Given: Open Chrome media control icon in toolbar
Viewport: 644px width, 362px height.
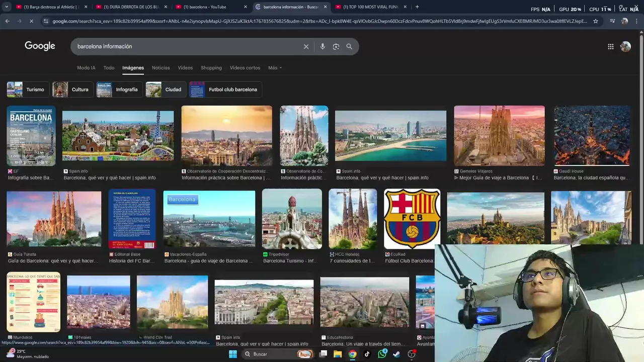Looking at the screenshot, I should pyautogui.click(x=612, y=21).
